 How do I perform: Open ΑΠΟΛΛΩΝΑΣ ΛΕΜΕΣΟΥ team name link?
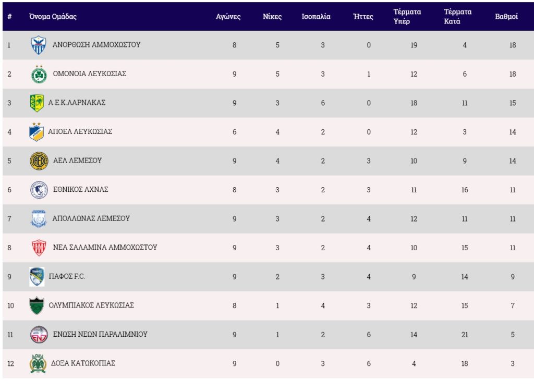[x=91, y=218]
